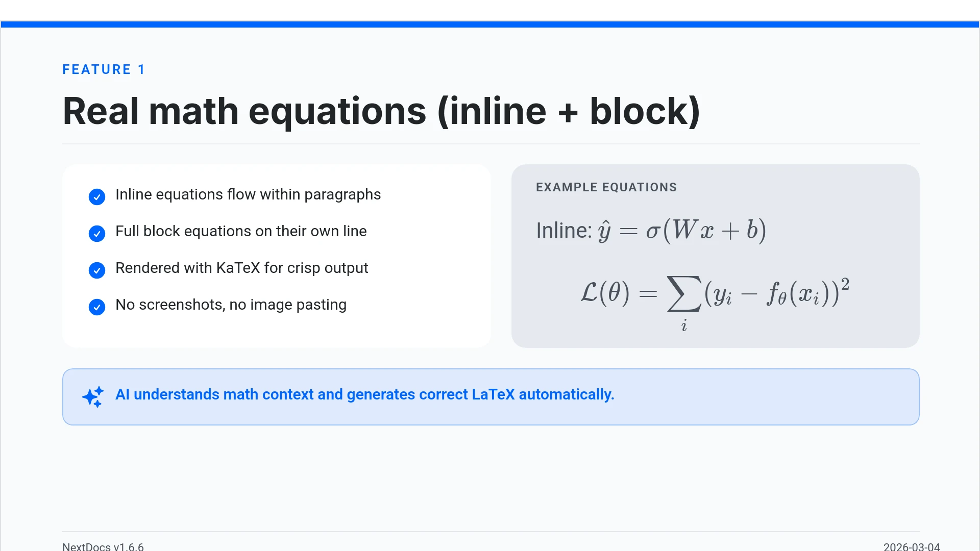Select the inline equation ŷ = σ(Wx + b)
Image resolution: width=980 pixels, height=551 pixels.
[x=682, y=231]
